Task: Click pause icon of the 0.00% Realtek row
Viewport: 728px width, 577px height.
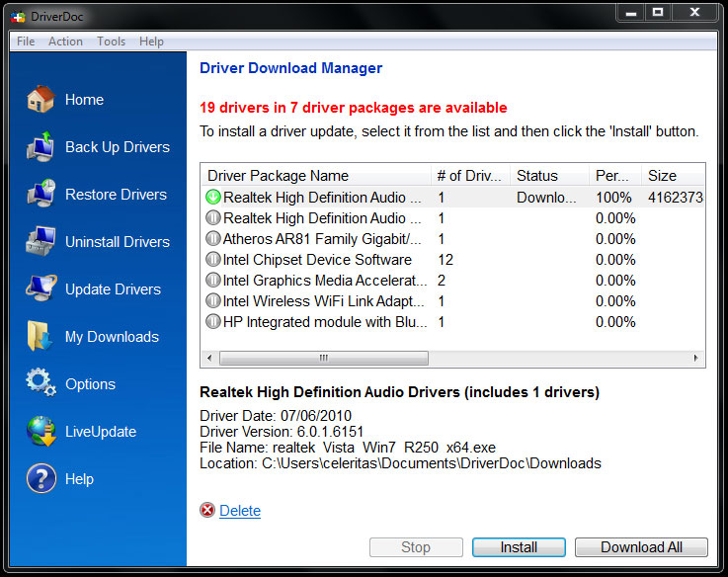Action: 212,217
